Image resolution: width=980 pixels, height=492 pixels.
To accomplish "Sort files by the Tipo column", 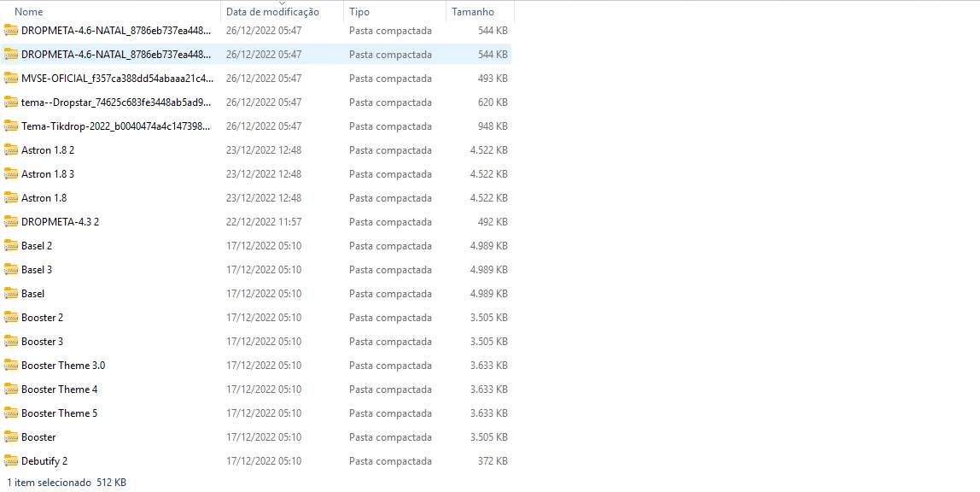I will [359, 12].
